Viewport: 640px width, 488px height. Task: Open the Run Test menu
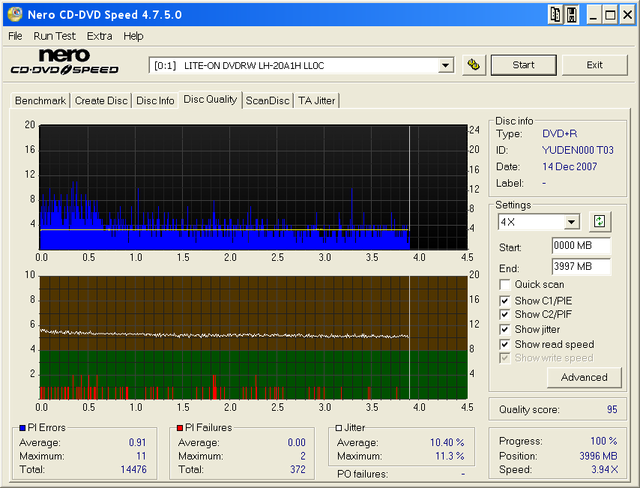(54, 36)
